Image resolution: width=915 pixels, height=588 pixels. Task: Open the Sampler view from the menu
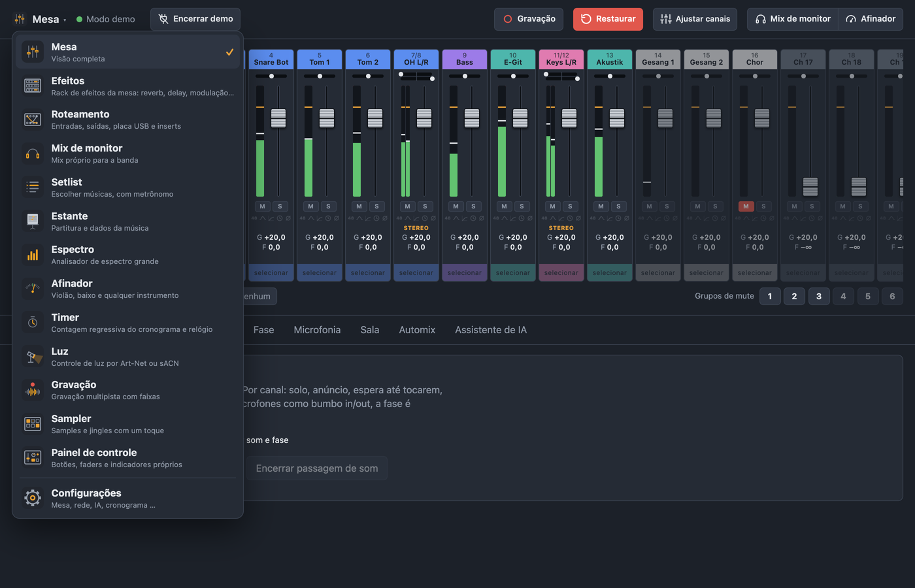click(x=127, y=424)
